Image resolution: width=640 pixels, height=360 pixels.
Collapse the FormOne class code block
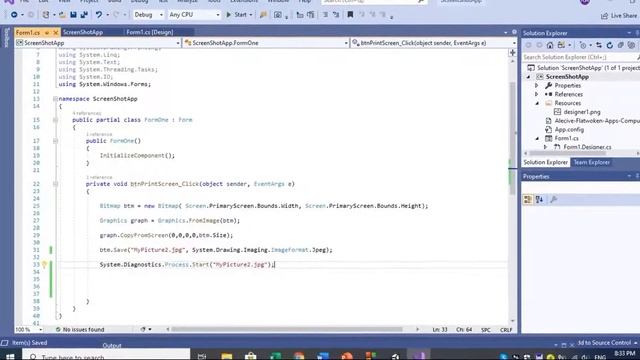pyautogui.click(x=55, y=120)
